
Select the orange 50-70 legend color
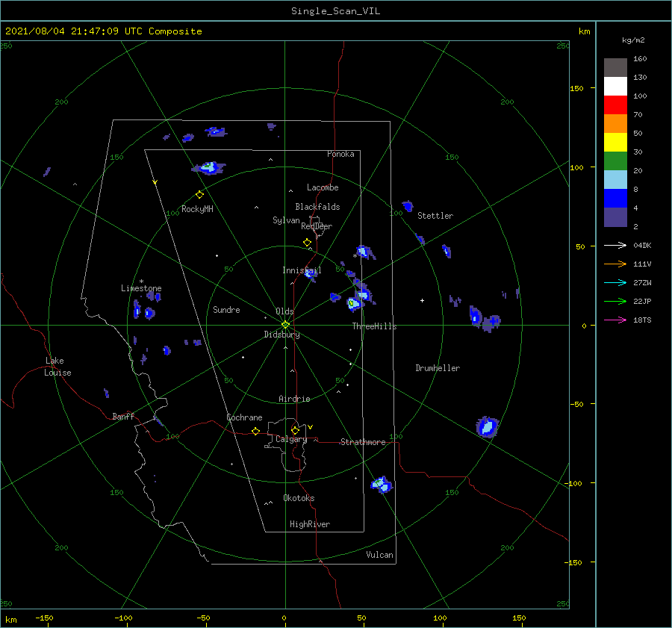coord(615,123)
